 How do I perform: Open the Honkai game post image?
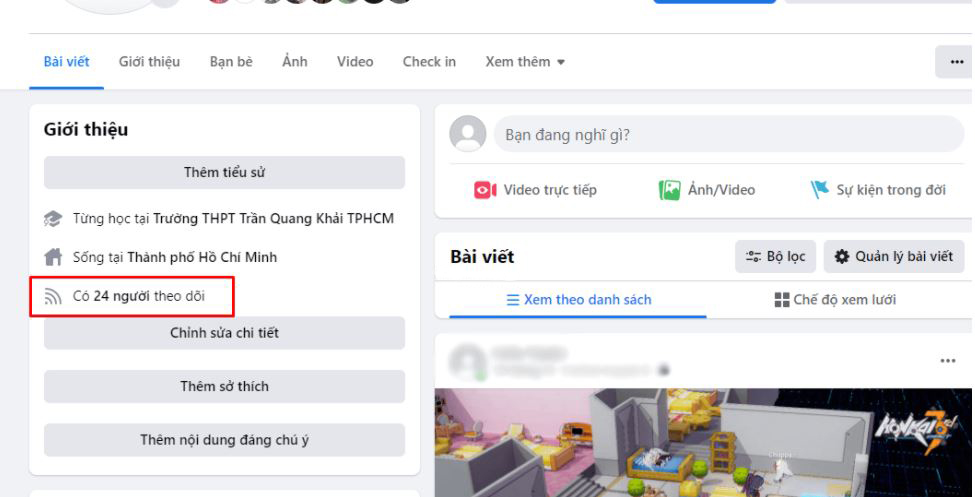tap(703, 443)
